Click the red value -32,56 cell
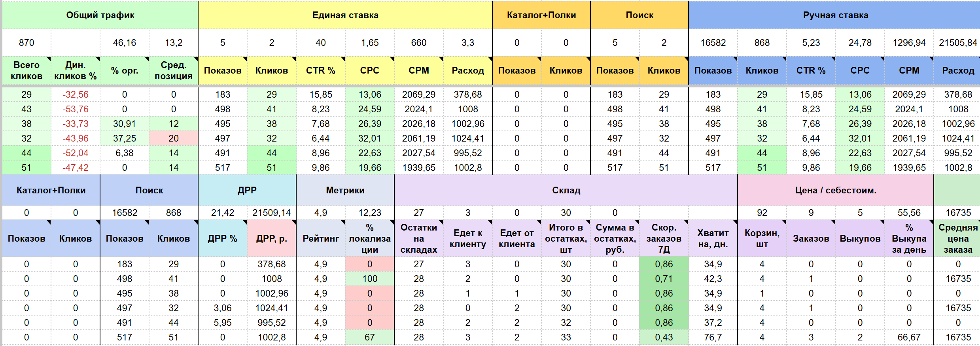The image size is (980, 346). pos(76,95)
